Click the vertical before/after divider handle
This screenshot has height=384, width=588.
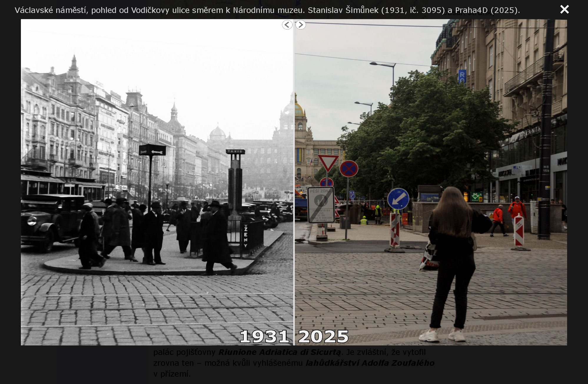pyautogui.click(x=294, y=182)
